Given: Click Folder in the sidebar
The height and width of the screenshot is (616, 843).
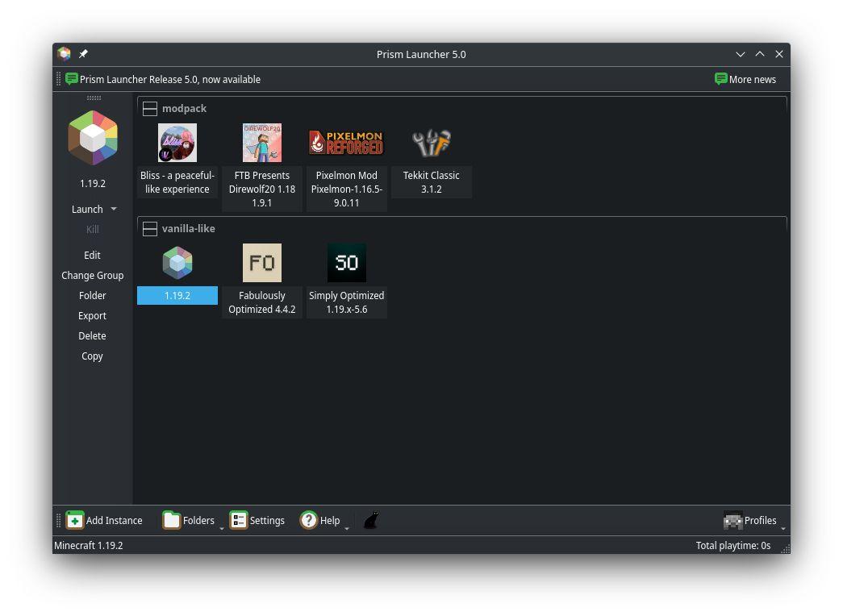Looking at the screenshot, I should coord(93,295).
